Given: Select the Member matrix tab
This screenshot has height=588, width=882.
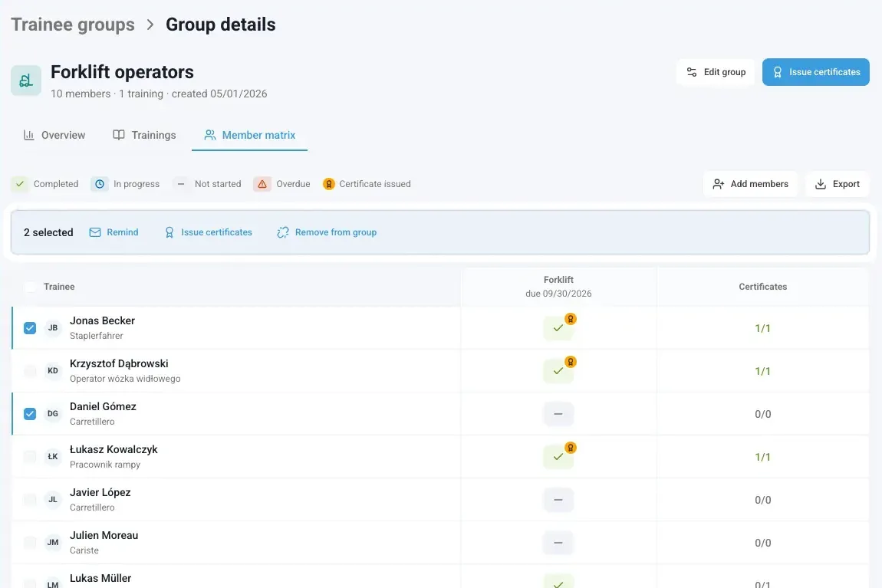Looking at the screenshot, I should point(250,135).
